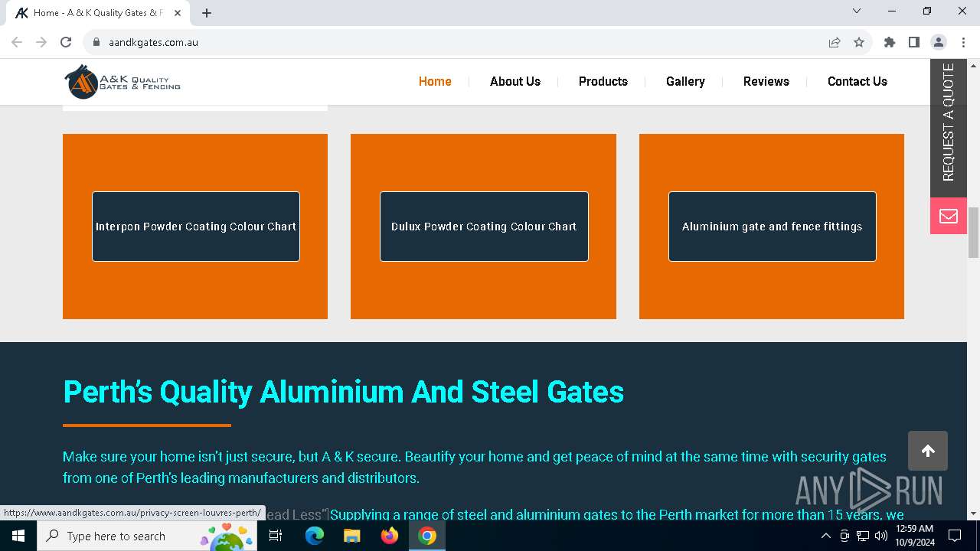Open the Extensions puzzle icon
The width and height of the screenshot is (980, 551).
click(x=890, y=42)
